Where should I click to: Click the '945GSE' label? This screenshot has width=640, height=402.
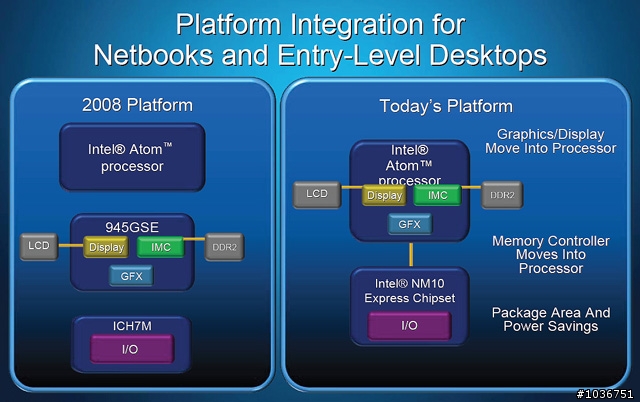point(132,227)
